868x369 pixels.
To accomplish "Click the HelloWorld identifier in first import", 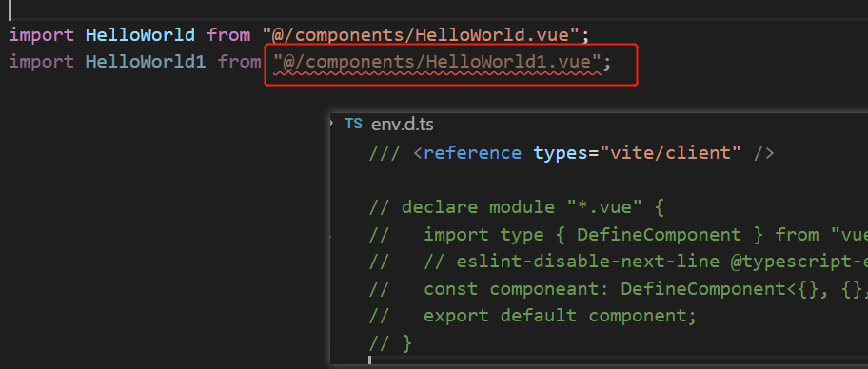I will [x=140, y=35].
